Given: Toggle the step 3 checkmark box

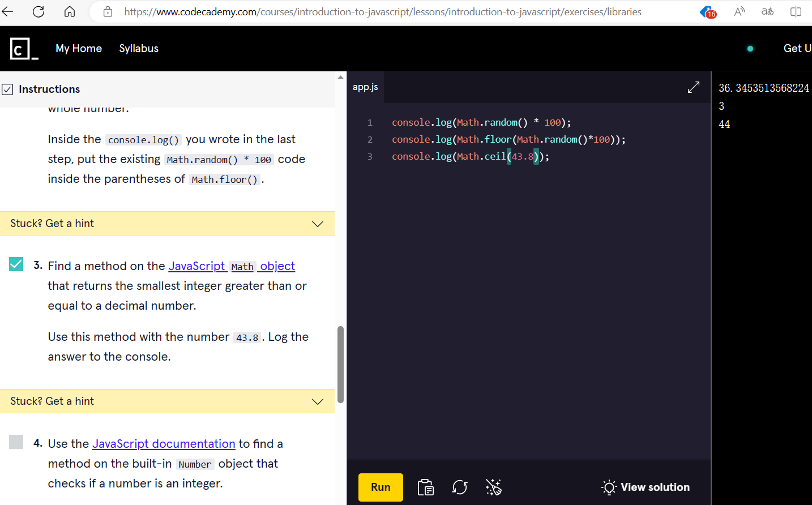Looking at the screenshot, I should tap(16, 264).
